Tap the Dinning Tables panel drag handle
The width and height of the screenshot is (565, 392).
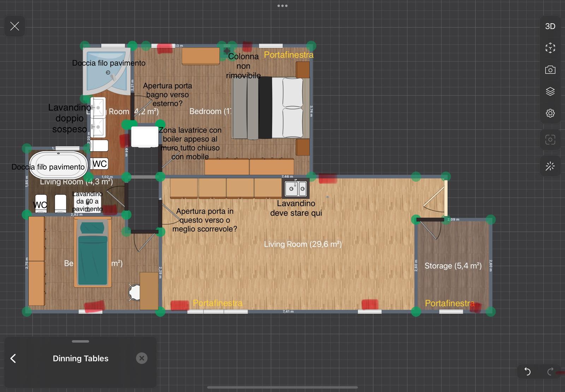(x=81, y=341)
